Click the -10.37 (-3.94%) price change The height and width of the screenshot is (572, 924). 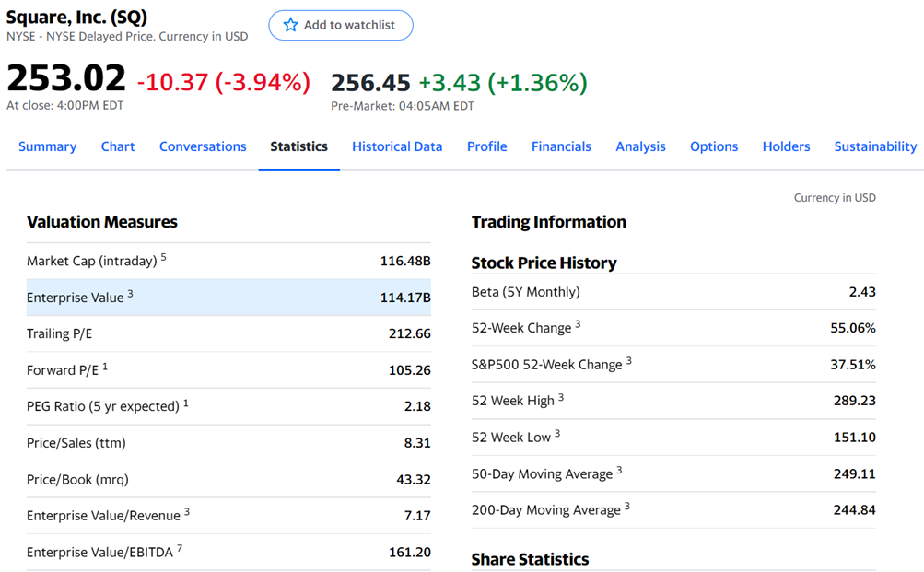tap(224, 82)
